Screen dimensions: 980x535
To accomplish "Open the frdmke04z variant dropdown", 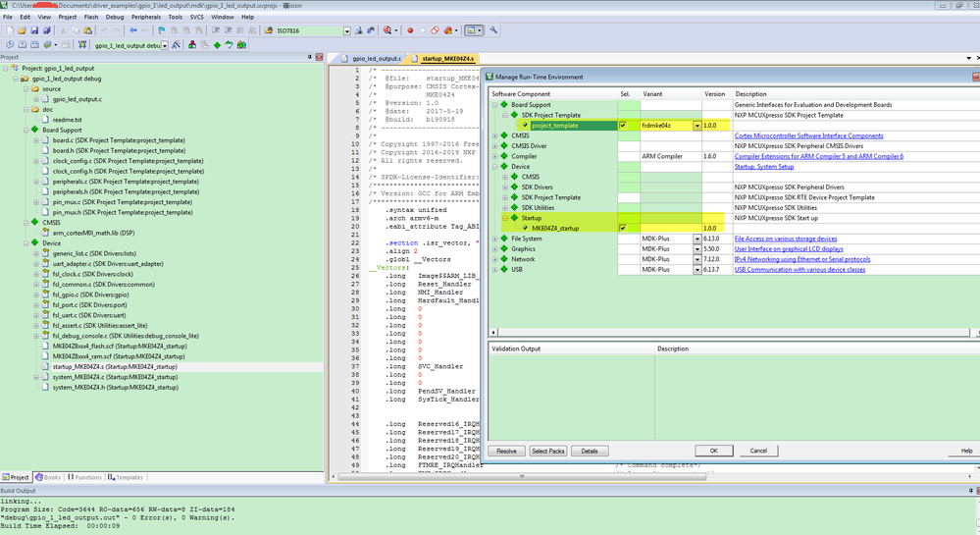I will [x=697, y=126].
